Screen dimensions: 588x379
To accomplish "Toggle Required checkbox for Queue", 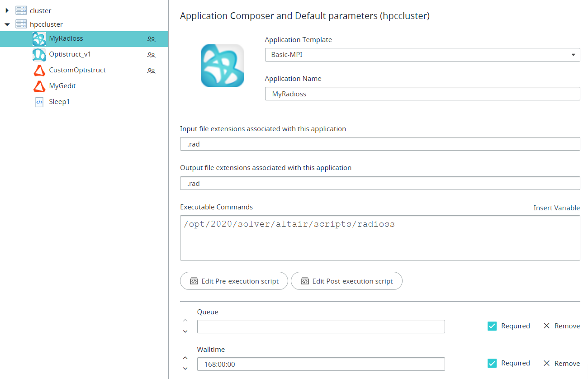I will 492,326.
